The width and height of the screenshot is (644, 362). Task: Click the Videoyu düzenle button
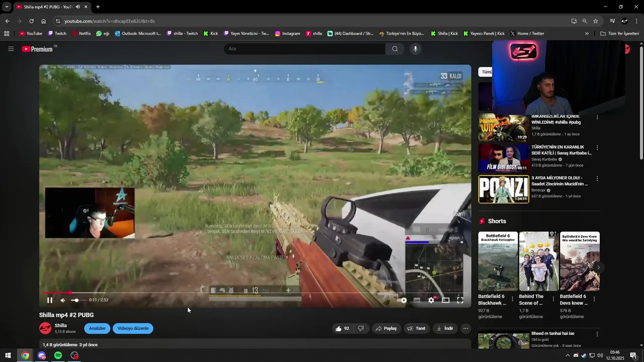[133, 328]
